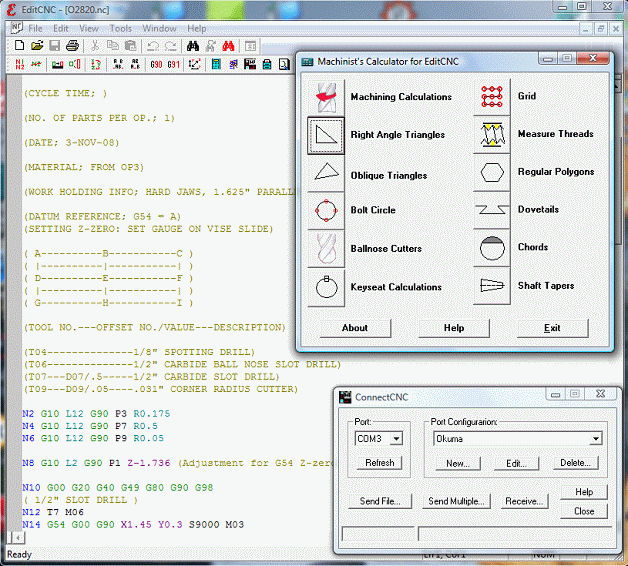Open the Dovetails calculator

pyautogui.click(x=492, y=210)
